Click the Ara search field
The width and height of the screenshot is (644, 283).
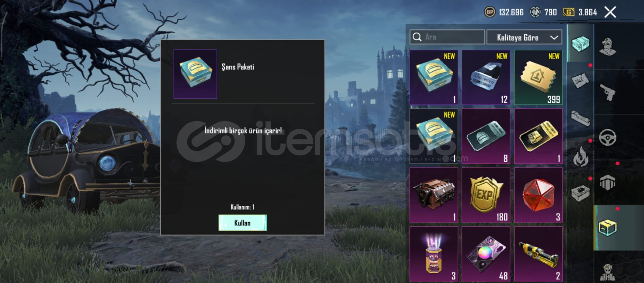pyautogui.click(x=447, y=37)
